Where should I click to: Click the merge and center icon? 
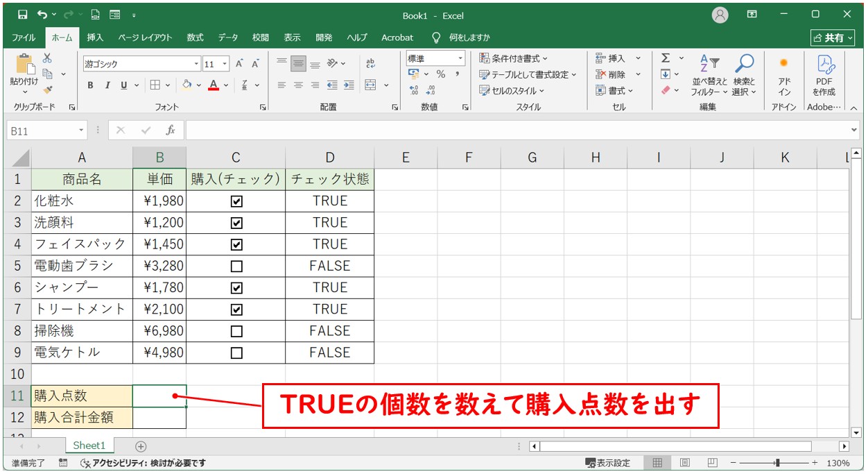point(370,85)
